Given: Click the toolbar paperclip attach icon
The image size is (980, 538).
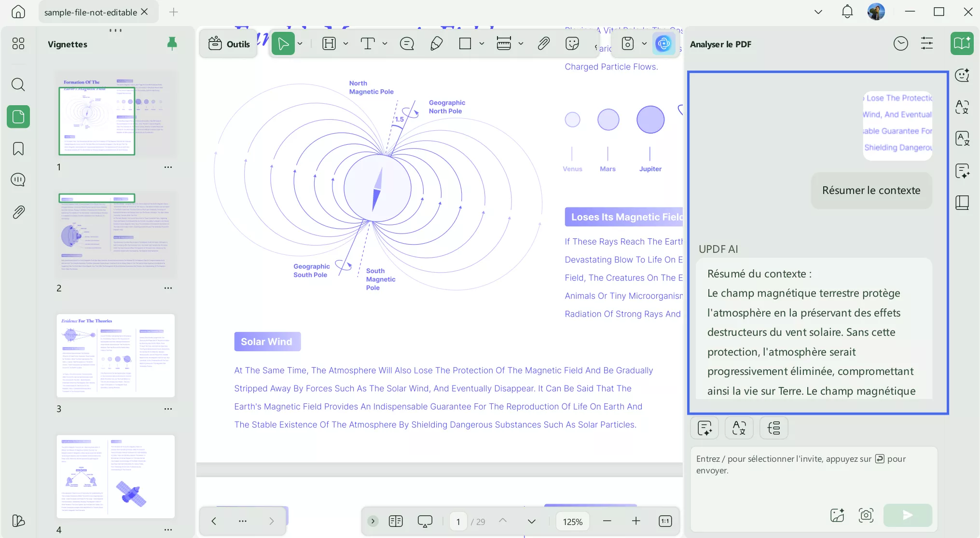Looking at the screenshot, I should pyautogui.click(x=543, y=44).
